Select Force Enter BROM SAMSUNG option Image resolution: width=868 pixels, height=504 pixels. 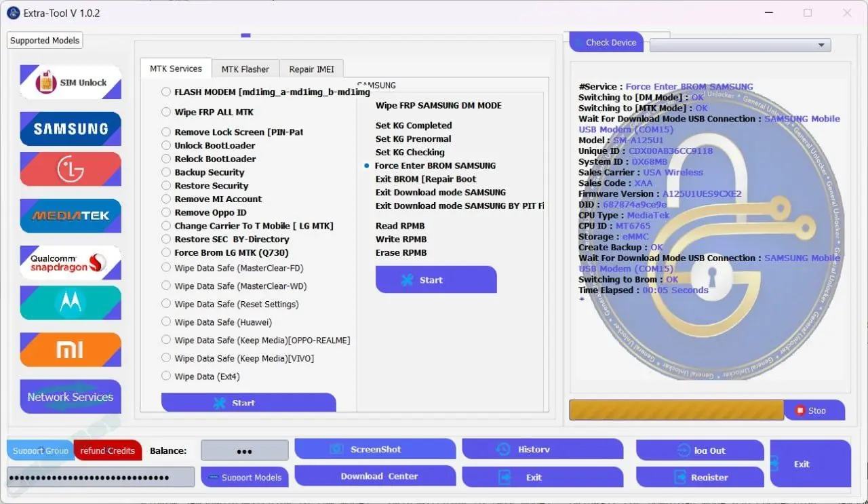point(430,166)
